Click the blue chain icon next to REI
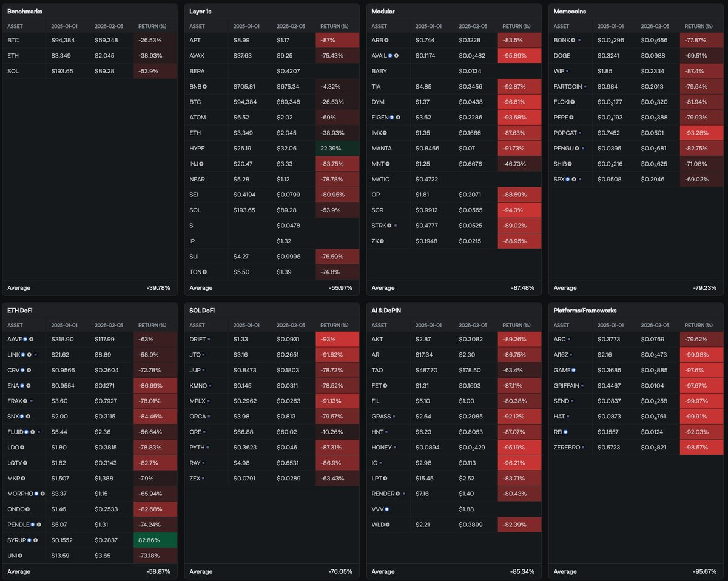728x581 pixels. [x=565, y=431]
